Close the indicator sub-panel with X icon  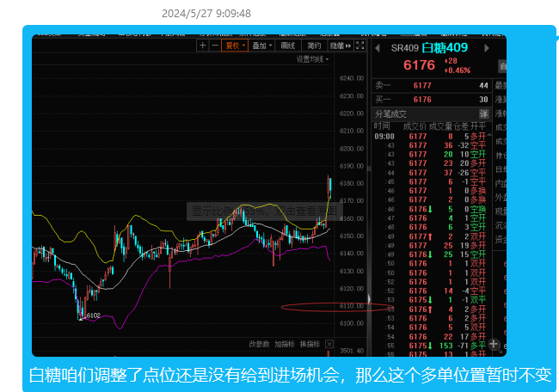coord(329,344)
